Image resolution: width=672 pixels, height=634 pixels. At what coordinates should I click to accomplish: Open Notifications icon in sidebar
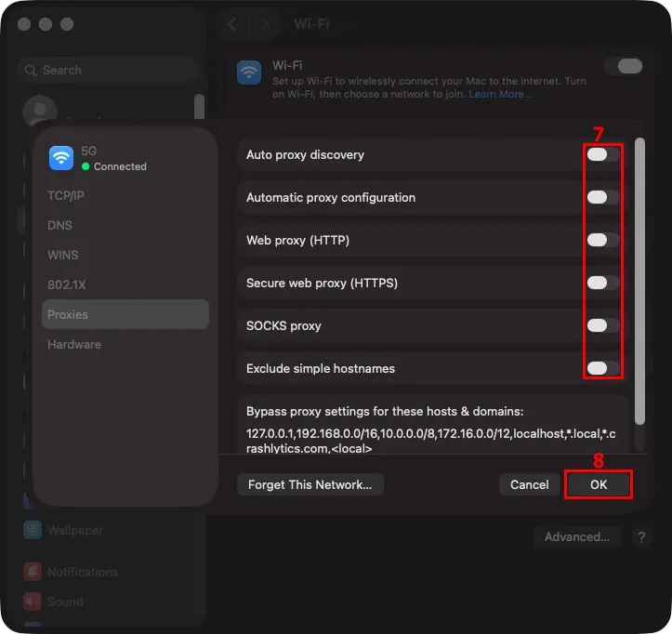[33, 572]
